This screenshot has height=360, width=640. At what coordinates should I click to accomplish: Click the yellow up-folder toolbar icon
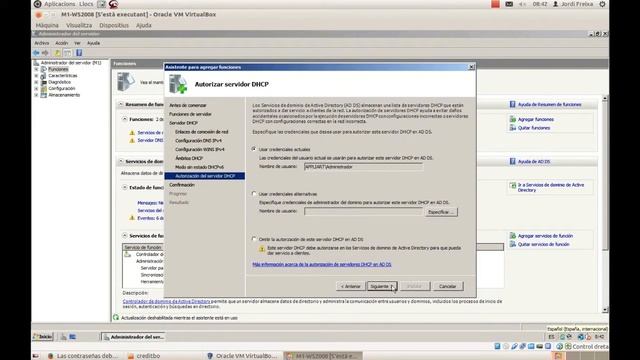click(x=58, y=53)
